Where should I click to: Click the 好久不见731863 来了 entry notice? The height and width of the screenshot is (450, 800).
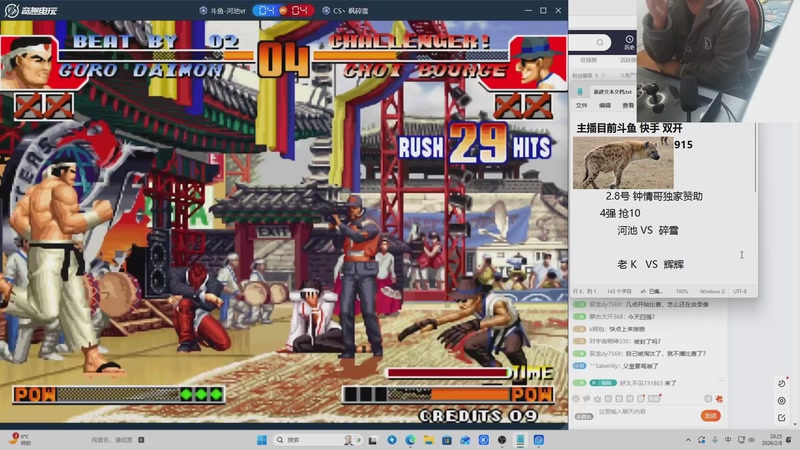(x=648, y=383)
